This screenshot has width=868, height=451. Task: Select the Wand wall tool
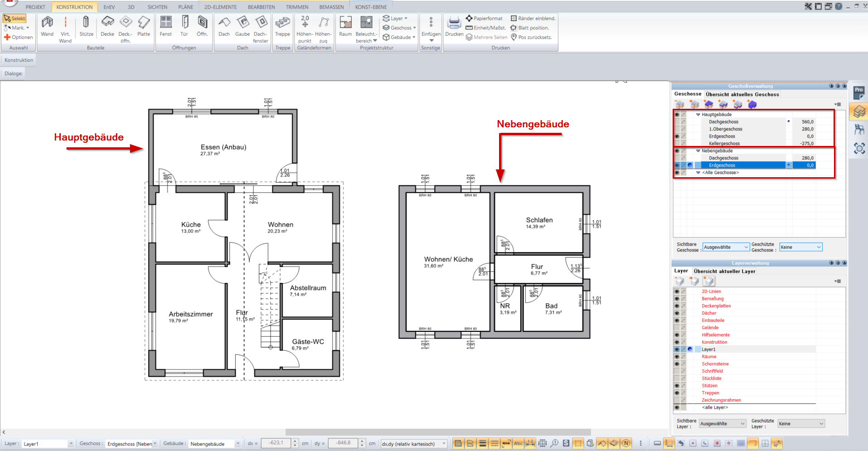(47, 27)
